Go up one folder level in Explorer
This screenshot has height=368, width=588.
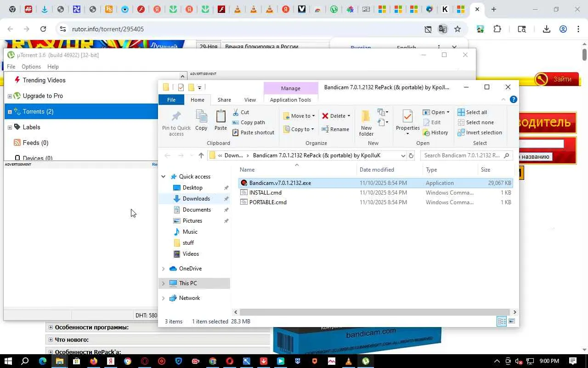201,155
